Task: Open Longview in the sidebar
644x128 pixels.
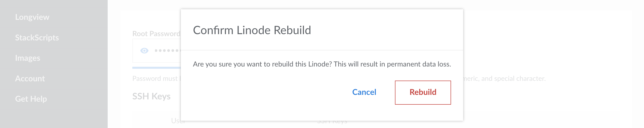Action: pos(32,17)
